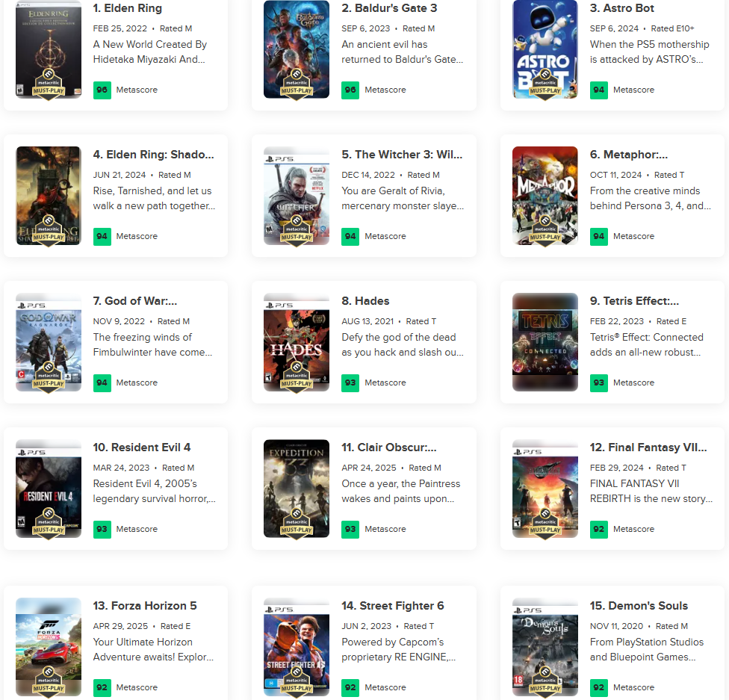The height and width of the screenshot is (700, 729).
Task: Open the '5. The Witcher 3: Wil...' title link
Action: point(402,155)
